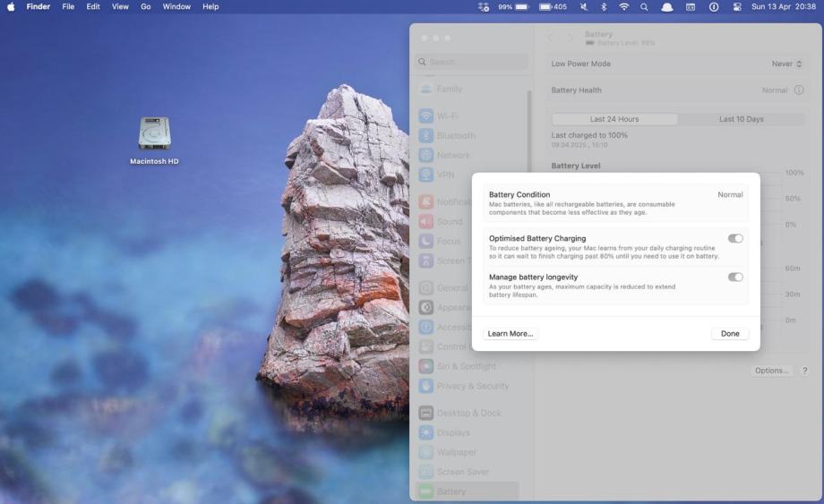This screenshot has height=504, width=824.
Task: Open the Go menu
Action: tap(145, 6)
